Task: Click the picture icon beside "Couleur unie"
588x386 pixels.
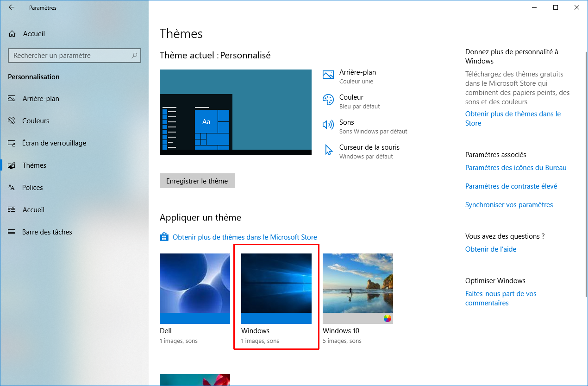Action: tap(328, 75)
